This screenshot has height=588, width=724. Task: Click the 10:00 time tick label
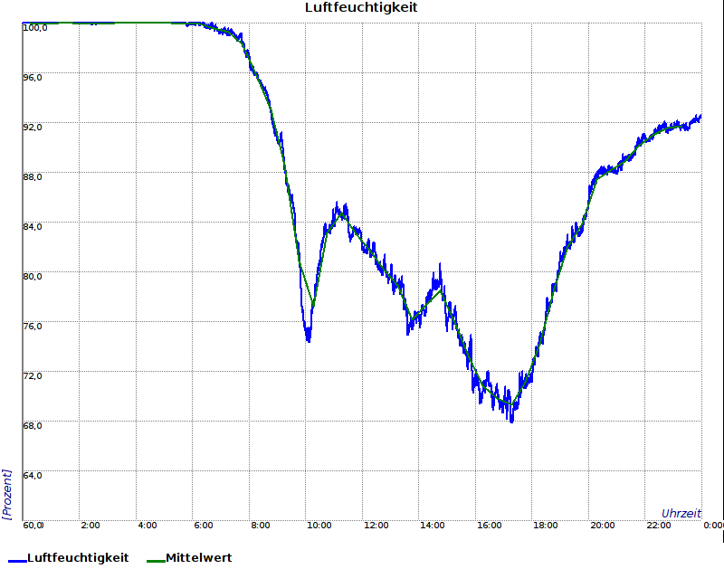(319, 526)
